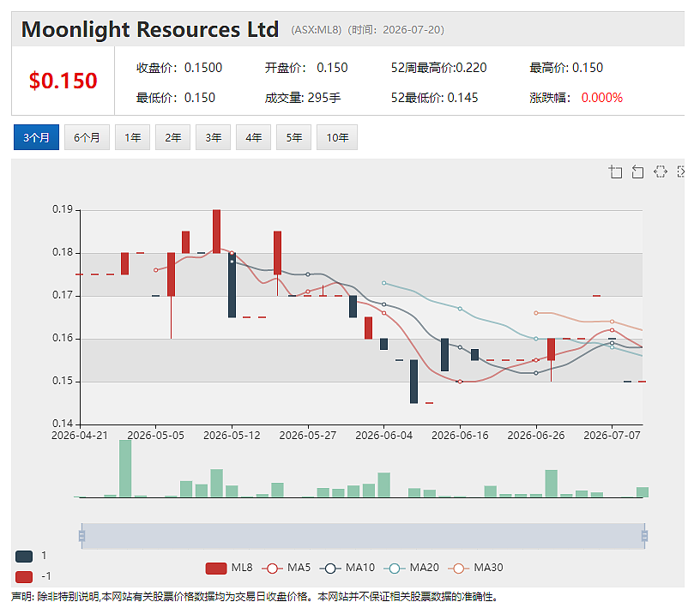Click the (ASX:ML8) ticker code

pos(316,30)
